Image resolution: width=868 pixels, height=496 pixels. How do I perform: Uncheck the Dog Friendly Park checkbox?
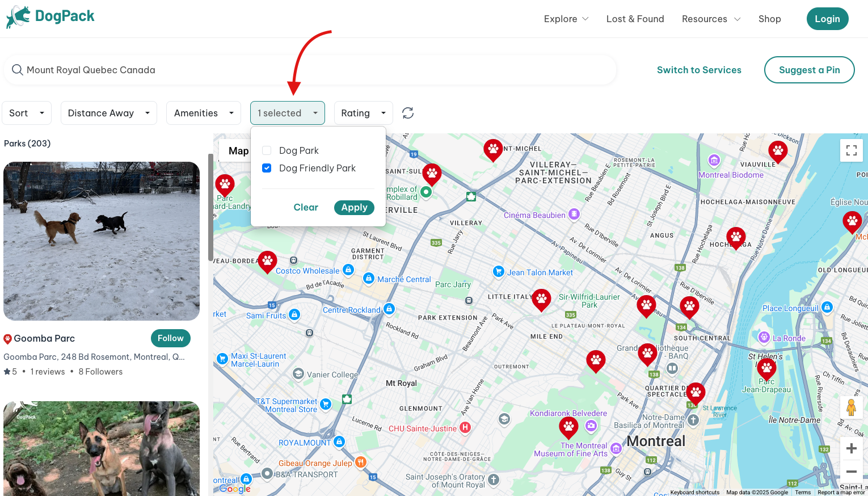267,168
